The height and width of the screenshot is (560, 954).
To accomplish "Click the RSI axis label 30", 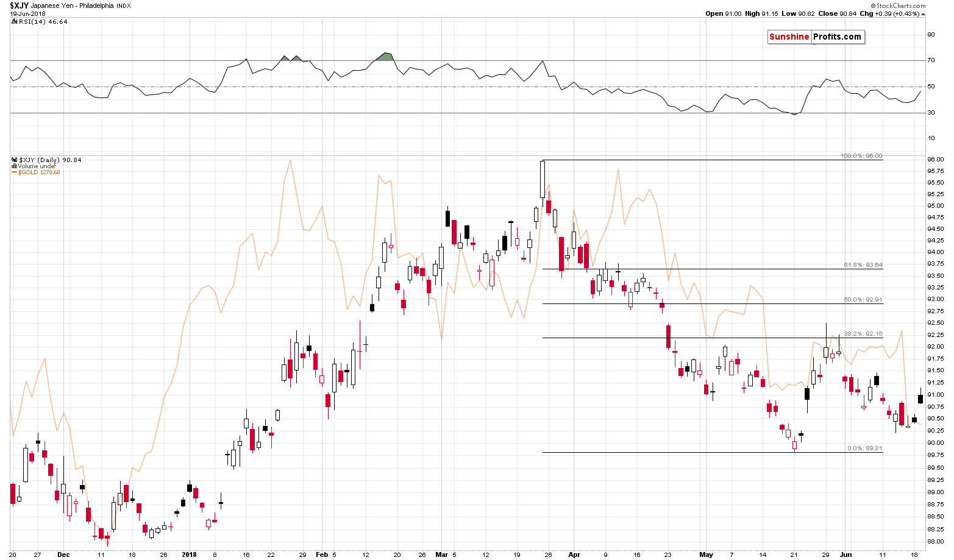I will pyautogui.click(x=931, y=113).
